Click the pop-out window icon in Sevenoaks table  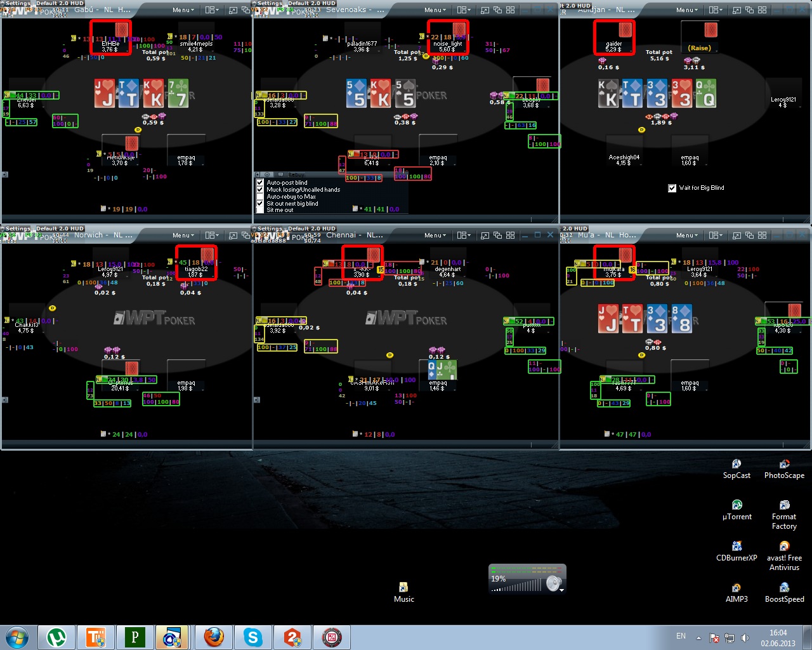[485, 10]
